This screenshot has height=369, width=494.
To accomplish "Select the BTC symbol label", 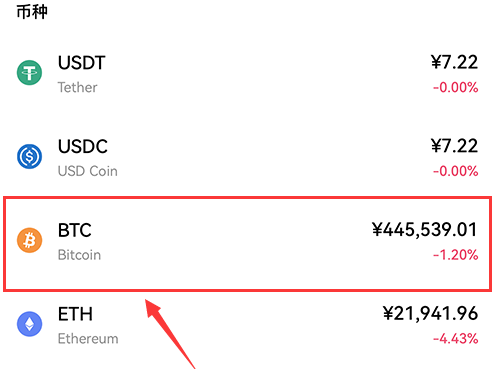I will 75,230.
